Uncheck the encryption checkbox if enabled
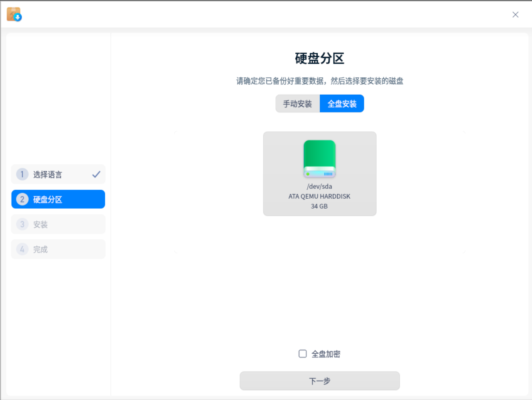 (x=302, y=354)
